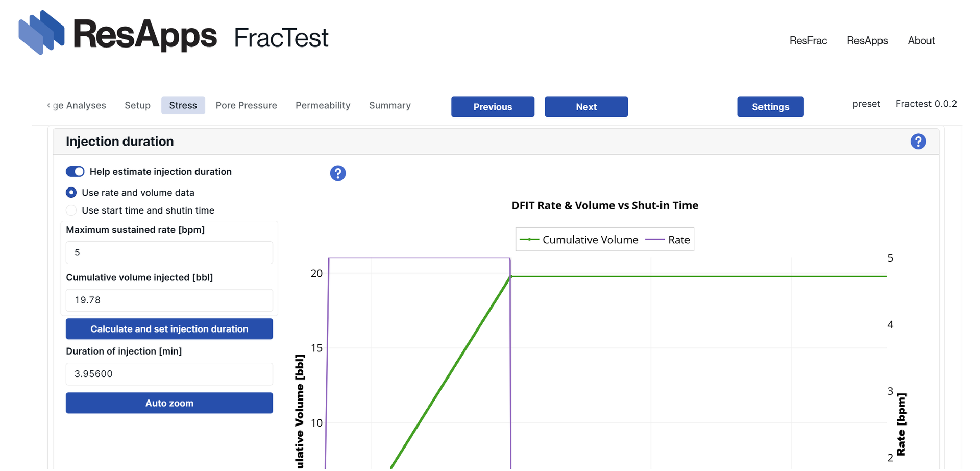The width and height of the screenshot is (980, 471).
Task: Open the Setup tab
Action: point(137,105)
